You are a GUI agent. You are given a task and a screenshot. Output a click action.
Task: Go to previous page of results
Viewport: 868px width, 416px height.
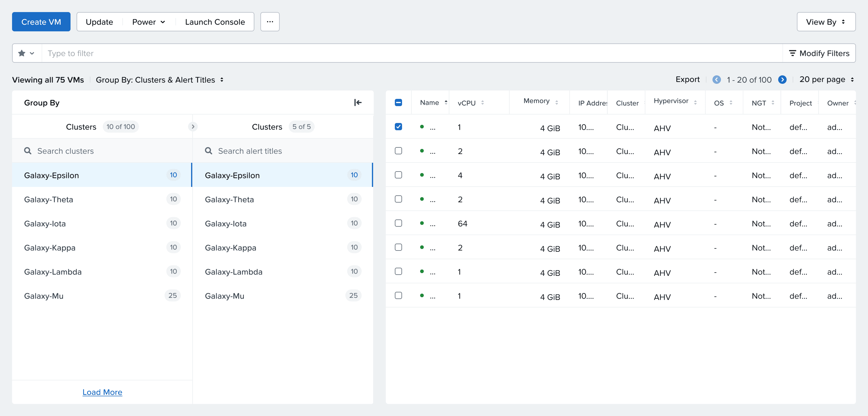click(716, 80)
